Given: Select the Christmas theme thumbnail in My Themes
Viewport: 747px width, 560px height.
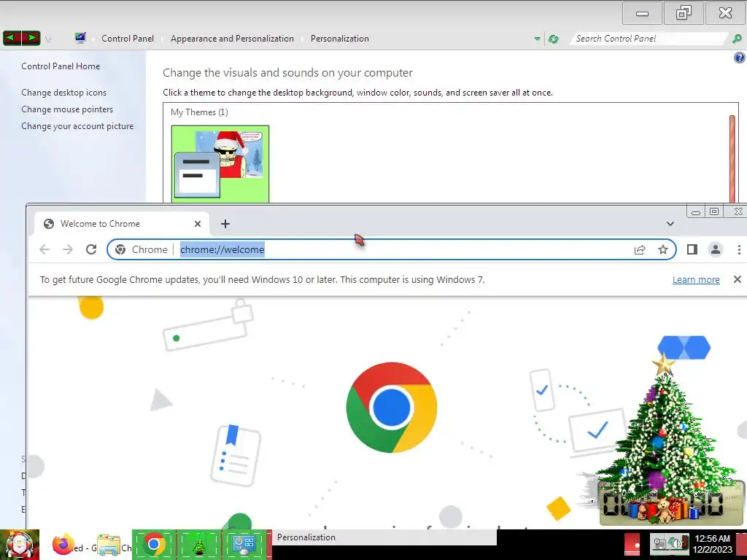Looking at the screenshot, I should [x=220, y=164].
